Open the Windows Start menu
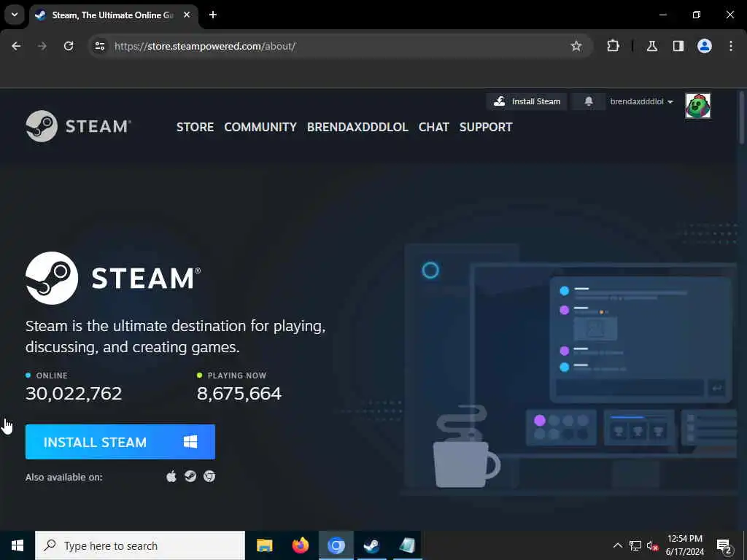The width and height of the screenshot is (747, 560). pyautogui.click(x=18, y=545)
